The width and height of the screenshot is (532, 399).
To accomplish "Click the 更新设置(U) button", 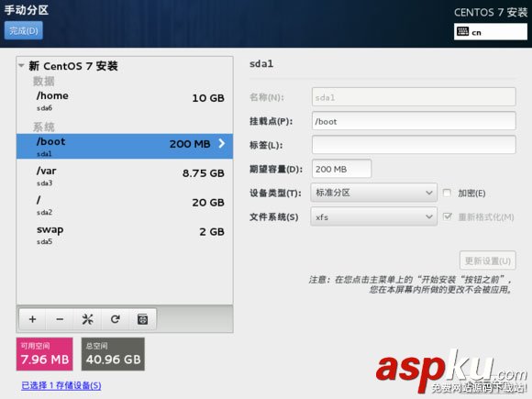I will point(488,260).
